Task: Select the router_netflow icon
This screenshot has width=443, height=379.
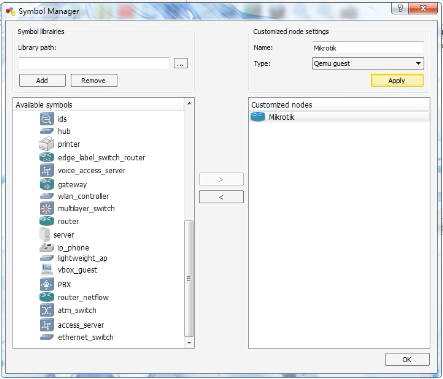Action: tap(47, 297)
